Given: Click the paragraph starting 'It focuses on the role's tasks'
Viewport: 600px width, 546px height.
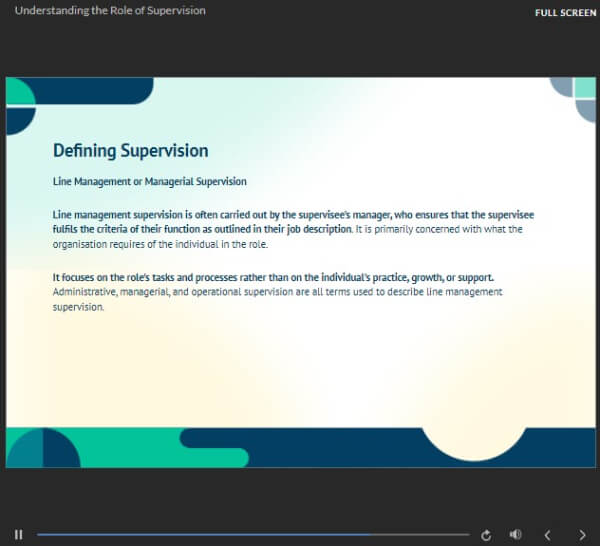Looking at the screenshot, I should coord(277,292).
